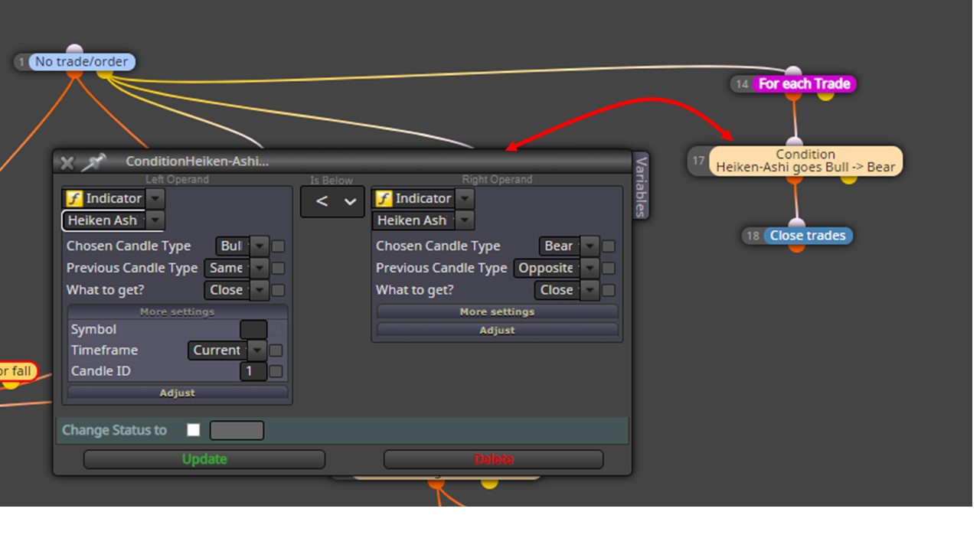Image resolution: width=980 pixels, height=551 pixels.
Task: Toggle checkbox beside Right Previous Candle Type
Action: [609, 269]
